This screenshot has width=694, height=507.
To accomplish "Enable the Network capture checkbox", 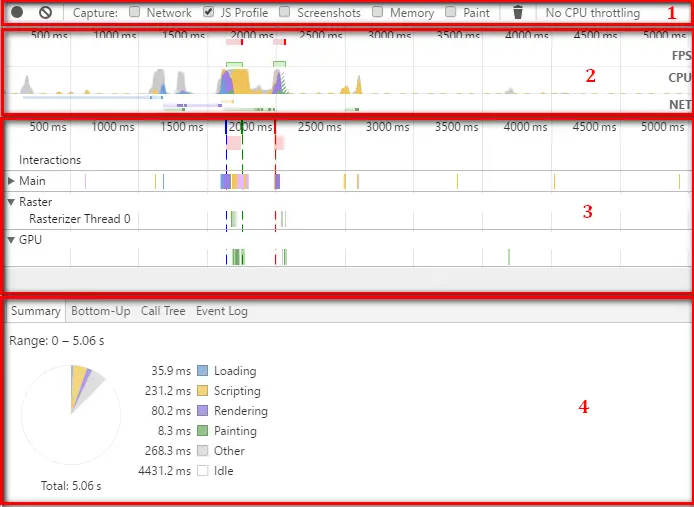I will 135,12.
